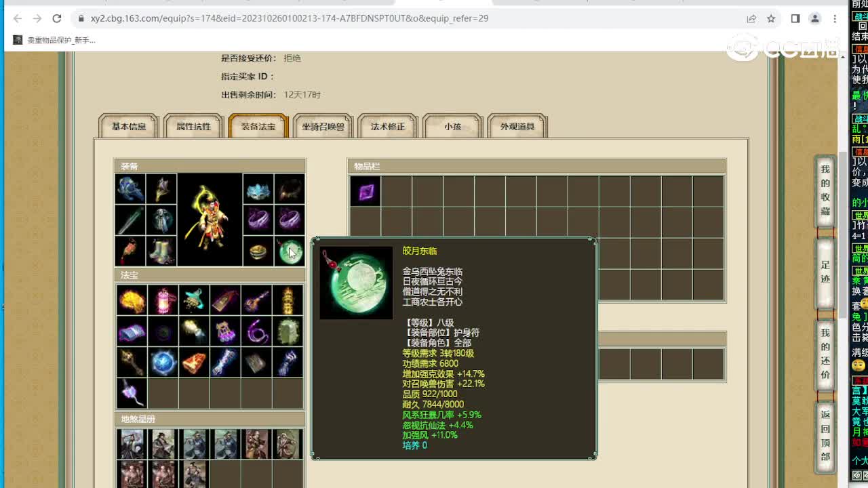Select the dark vortex treasure in 法宝
This screenshot has height=488, width=868.
[163, 331]
